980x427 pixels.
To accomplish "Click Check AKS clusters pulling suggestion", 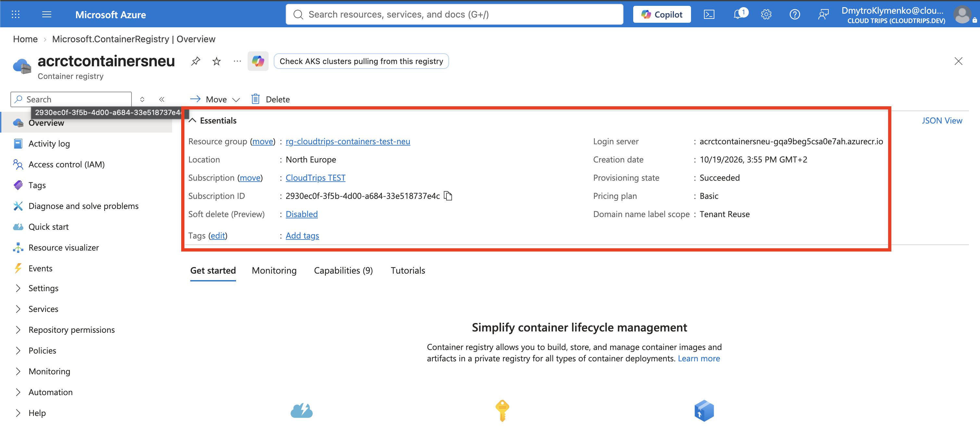I will [361, 61].
